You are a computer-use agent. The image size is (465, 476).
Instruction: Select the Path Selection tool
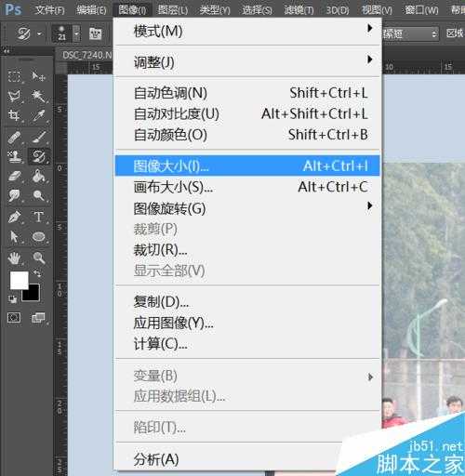coord(14,236)
